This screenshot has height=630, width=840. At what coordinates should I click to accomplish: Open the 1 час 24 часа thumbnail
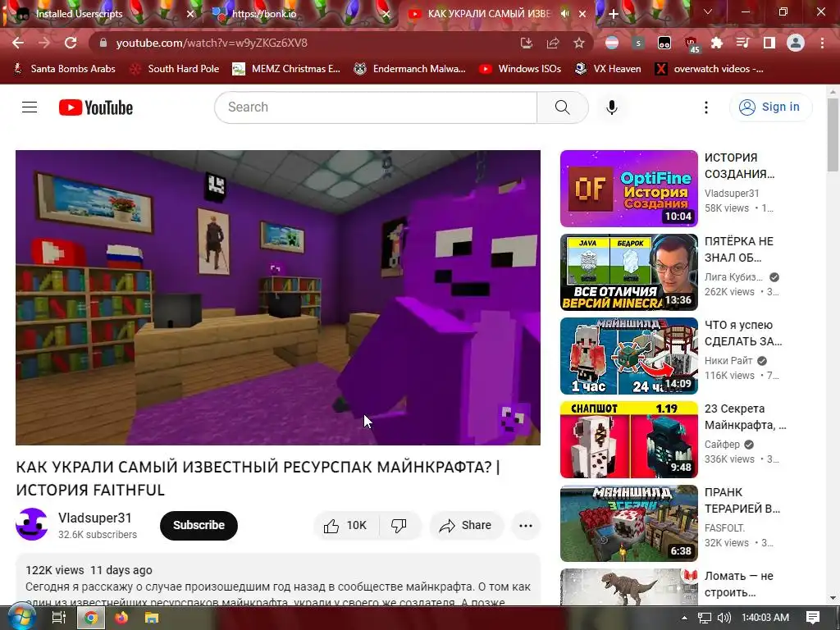[629, 356]
